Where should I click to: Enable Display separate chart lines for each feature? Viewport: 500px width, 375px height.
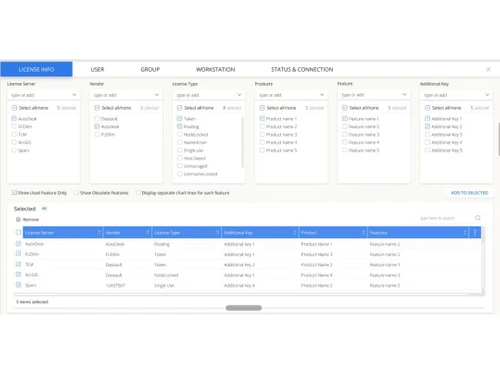point(138,193)
